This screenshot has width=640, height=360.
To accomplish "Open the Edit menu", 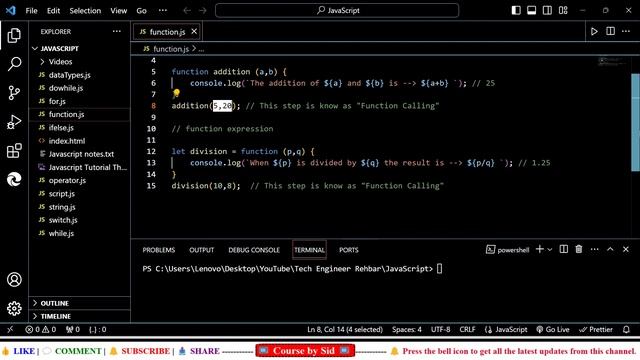I will pyautogui.click(x=53, y=11).
